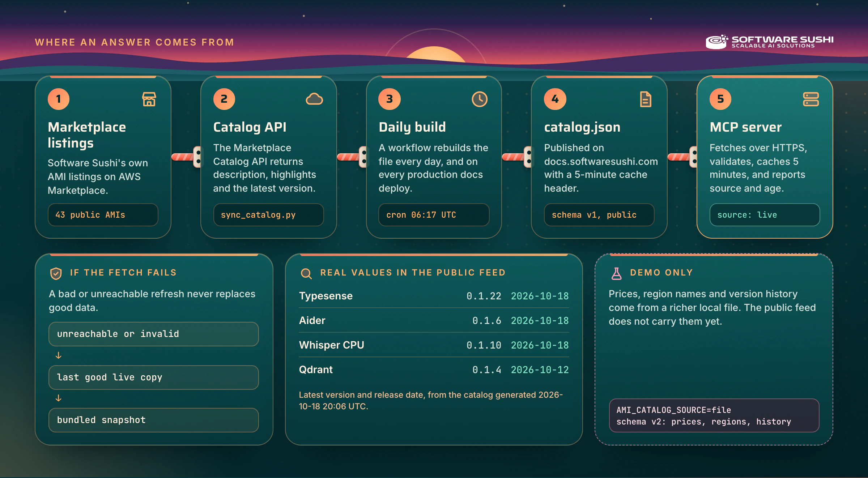Click the shield check icon beside If the fetch fails

tap(56, 273)
